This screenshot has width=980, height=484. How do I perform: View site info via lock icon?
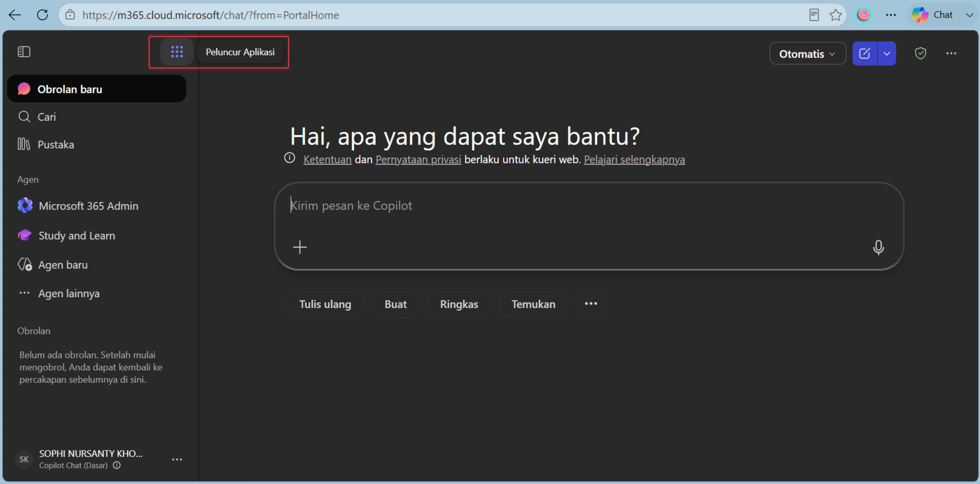(70, 15)
